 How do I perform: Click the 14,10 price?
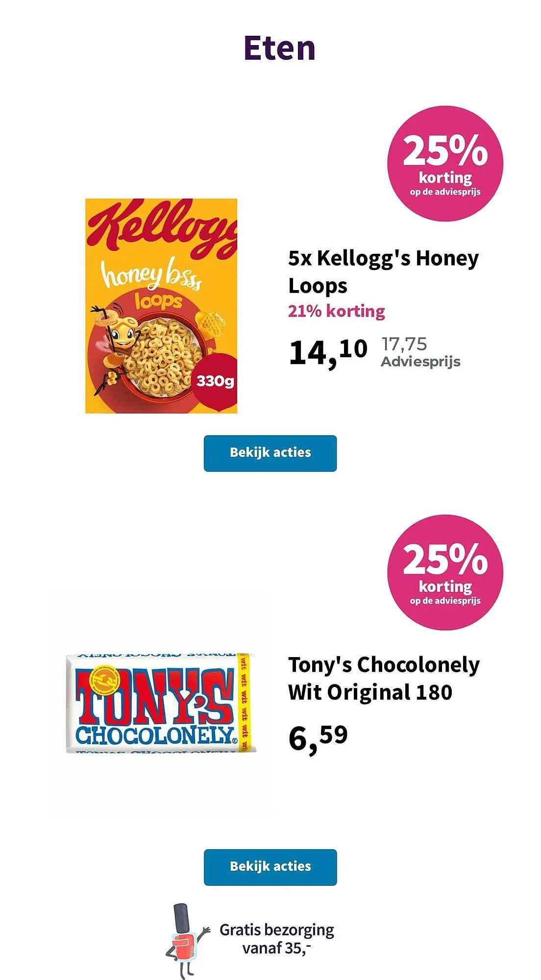pyautogui.click(x=327, y=352)
